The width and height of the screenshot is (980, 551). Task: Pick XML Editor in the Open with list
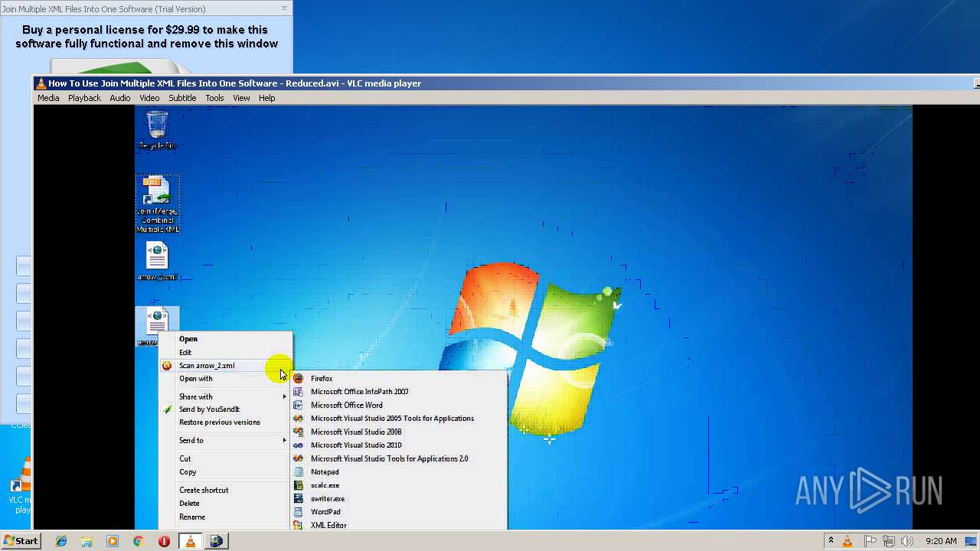[328, 526]
